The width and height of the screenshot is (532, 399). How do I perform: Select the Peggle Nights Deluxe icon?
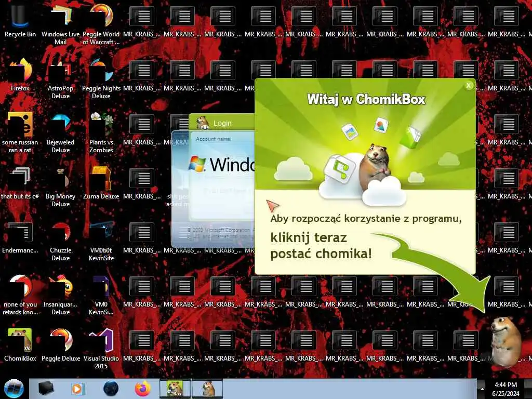pos(101,78)
